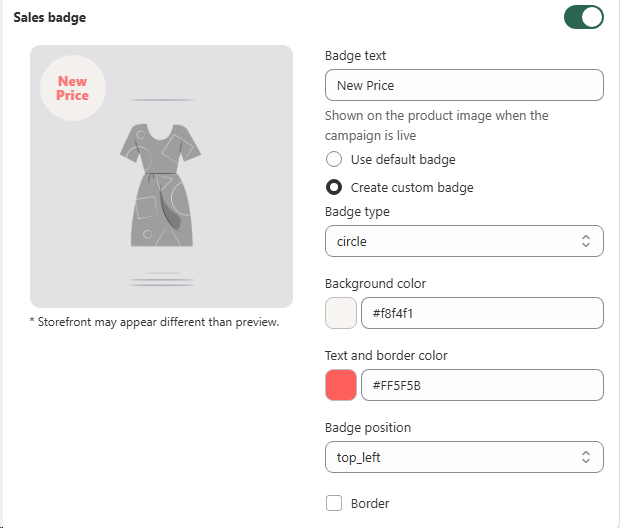620x528 pixels.
Task: Click the Background color label
Action: pos(375,284)
